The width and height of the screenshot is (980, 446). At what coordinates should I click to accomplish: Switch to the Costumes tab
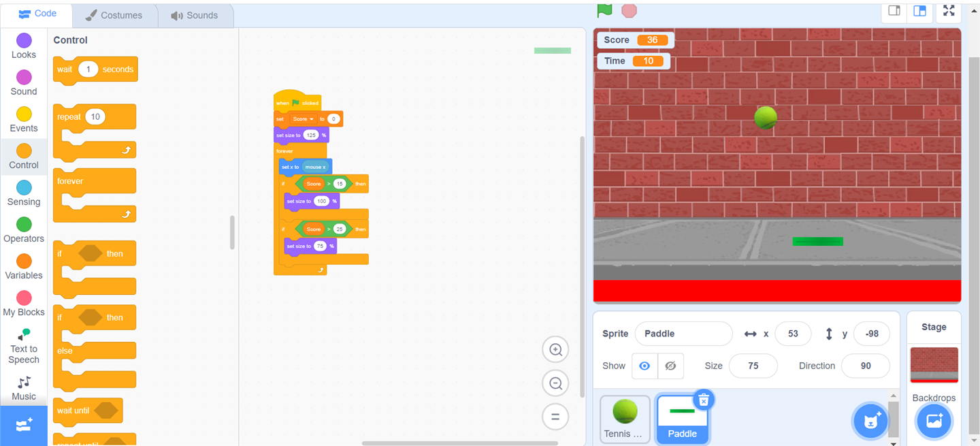(x=114, y=15)
